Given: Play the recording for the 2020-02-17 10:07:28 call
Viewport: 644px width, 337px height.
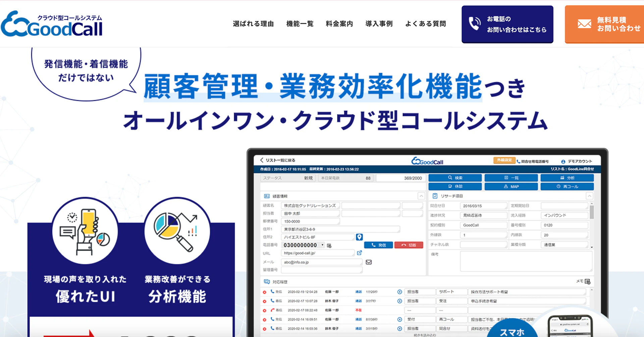Looking at the screenshot, I should (x=399, y=301).
